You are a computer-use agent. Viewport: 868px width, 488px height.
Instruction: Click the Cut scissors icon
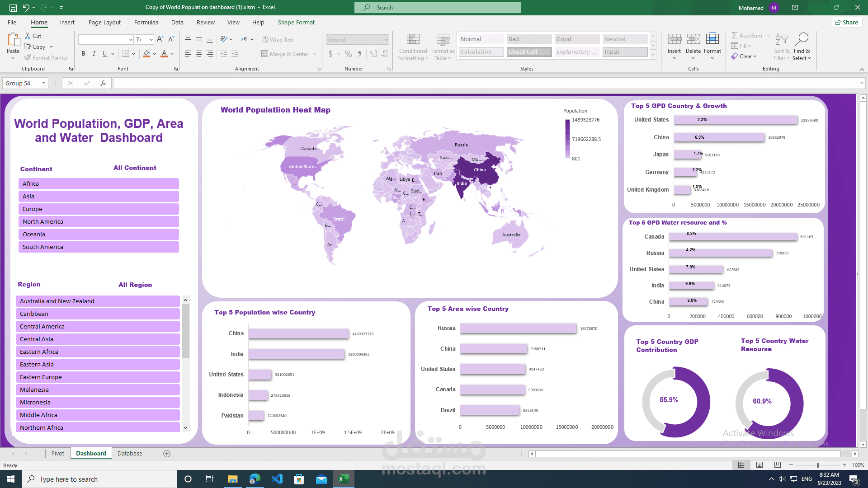pos(28,36)
